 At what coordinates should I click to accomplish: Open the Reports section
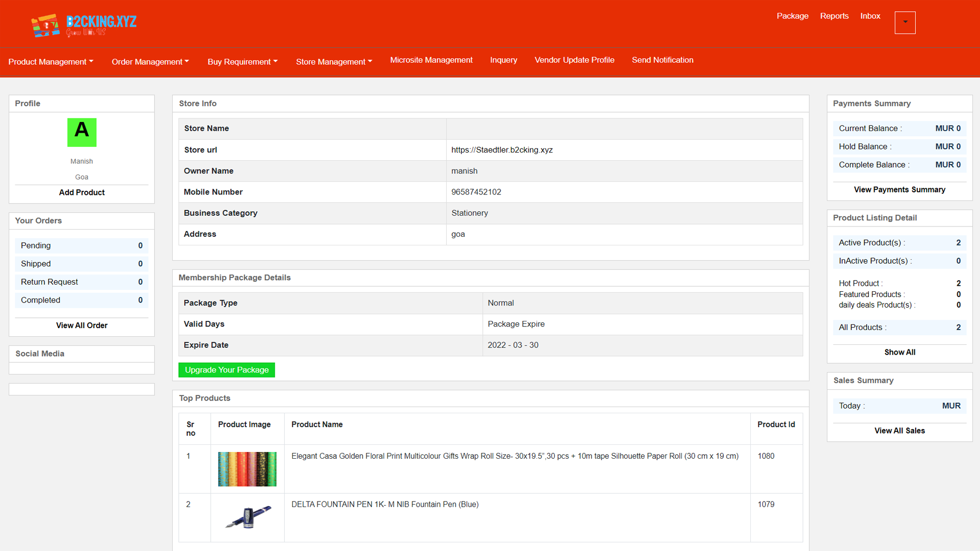834,16
